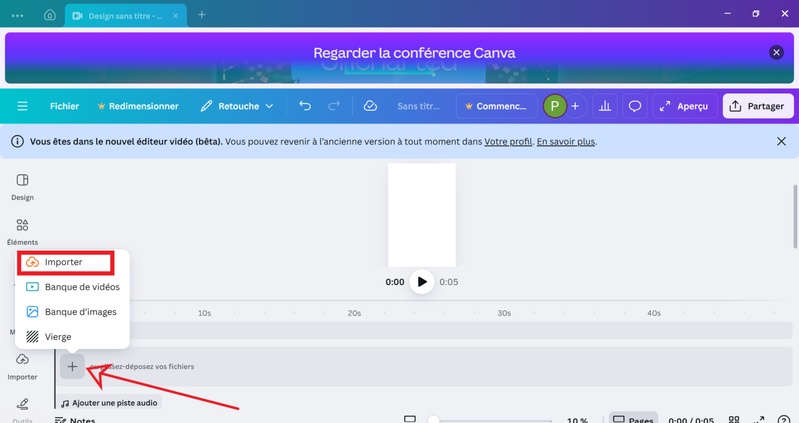Viewport: 799px width, 423px height.
Task: Open the Notes panel
Action: pyautogui.click(x=75, y=420)
